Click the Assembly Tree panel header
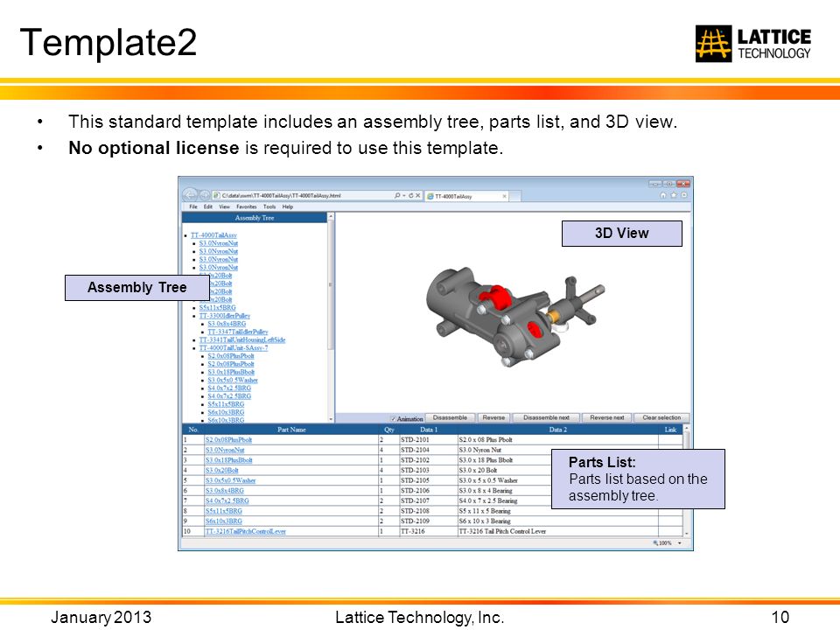 point(255,218)
